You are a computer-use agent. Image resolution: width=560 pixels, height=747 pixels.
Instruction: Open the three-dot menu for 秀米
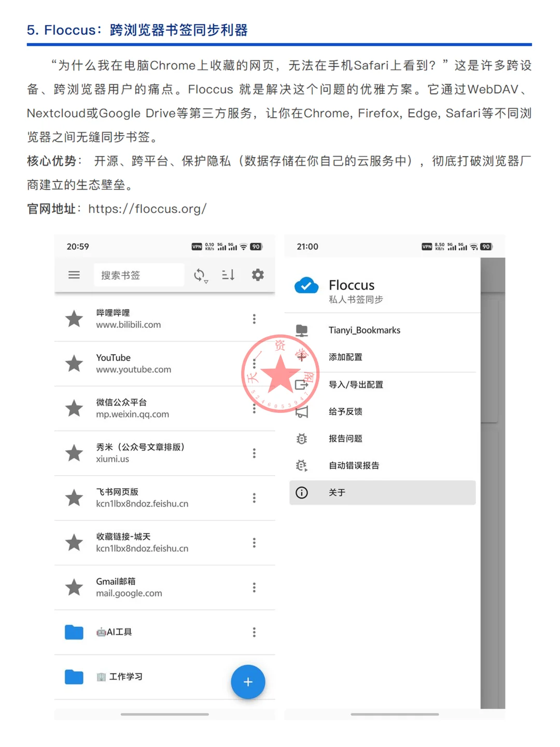(254, 453)
